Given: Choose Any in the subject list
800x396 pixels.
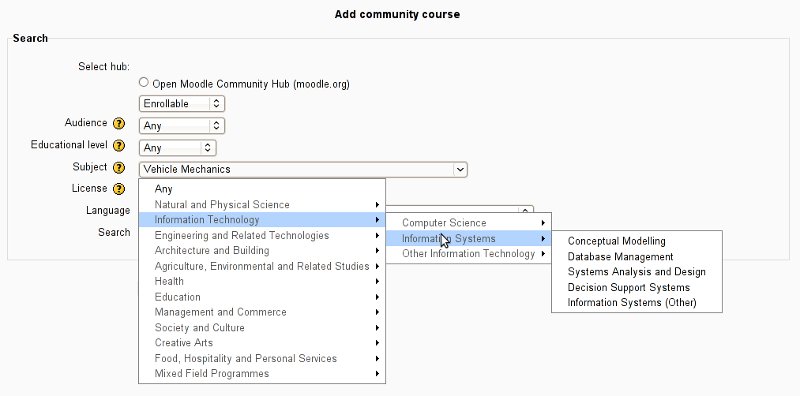Looking at the screenshot, I should [262, 189].
